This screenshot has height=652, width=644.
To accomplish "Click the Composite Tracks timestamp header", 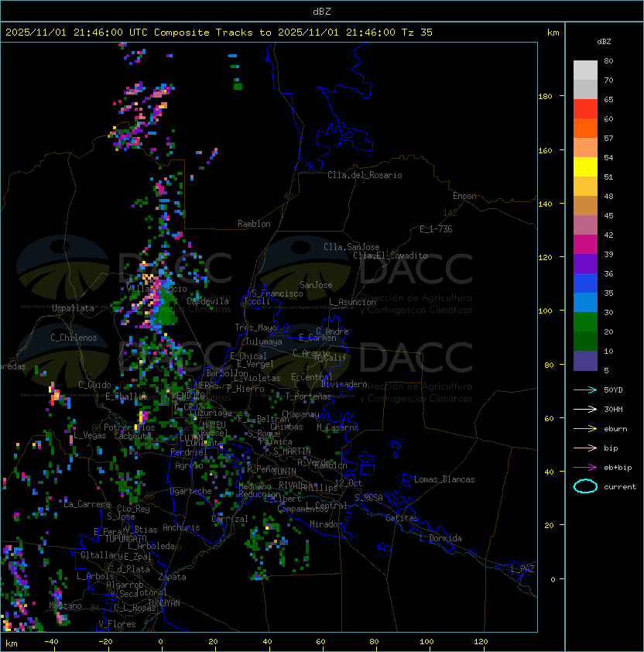I will (x=219, y=33).
